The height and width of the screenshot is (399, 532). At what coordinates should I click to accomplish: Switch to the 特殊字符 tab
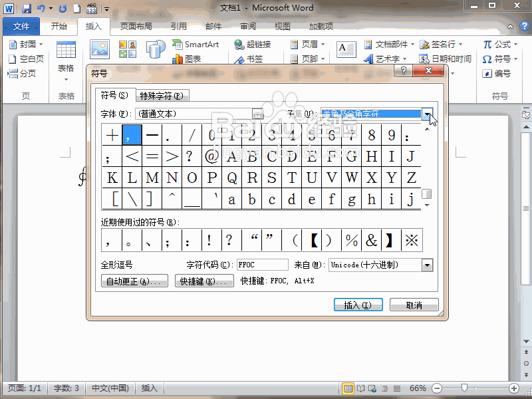[162, 95]
